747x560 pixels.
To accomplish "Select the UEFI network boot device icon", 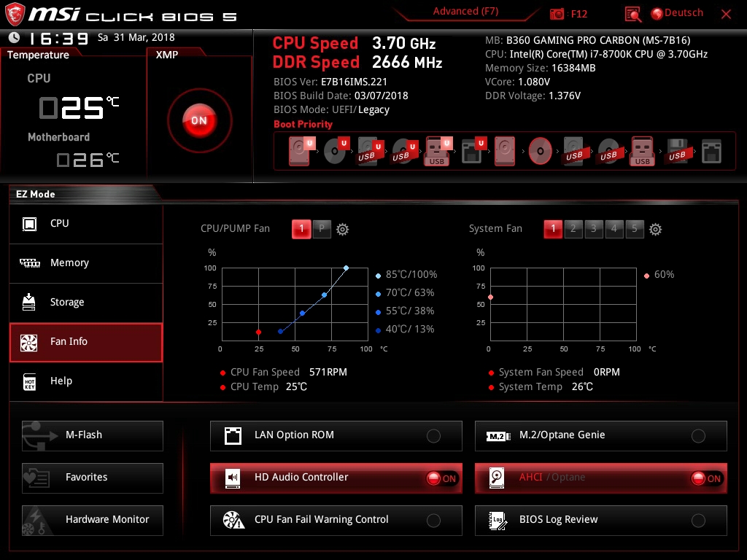I will tap(473, 151).
